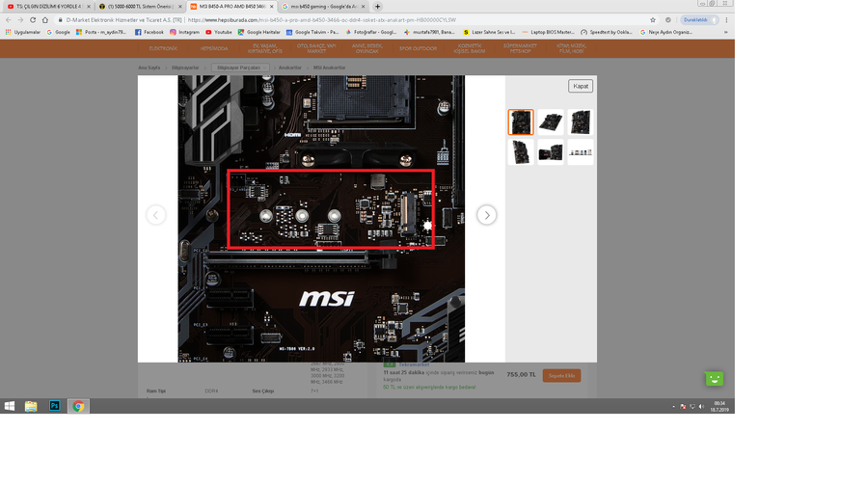Open the Fotoğraflar Google bookmark
This screenshot has height=485, width=868.
371,32
